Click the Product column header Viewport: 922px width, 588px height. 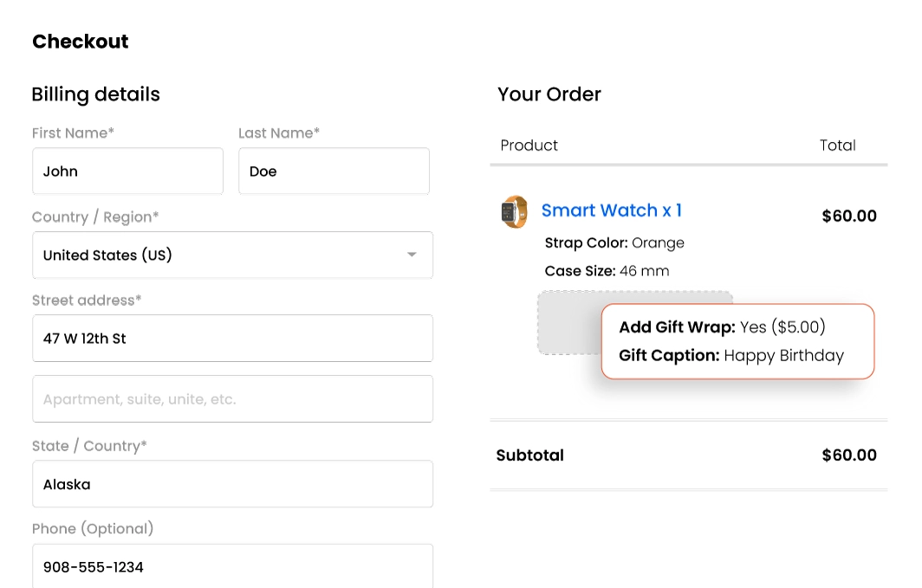click(529, 145)
